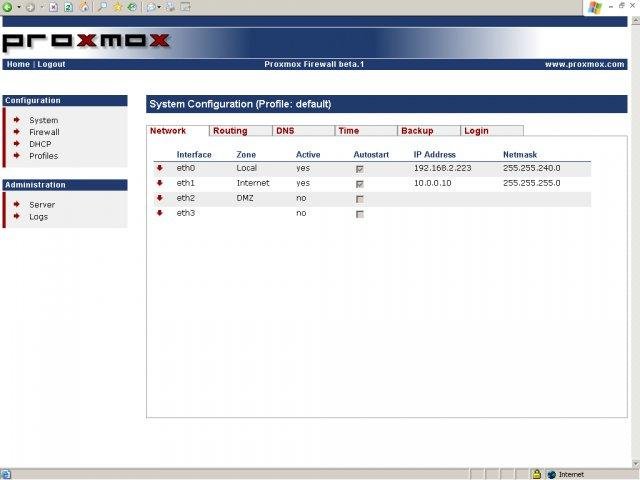Open the Back history dropdown arrow
Screen dimensions: 640x480
coord(19,7)
